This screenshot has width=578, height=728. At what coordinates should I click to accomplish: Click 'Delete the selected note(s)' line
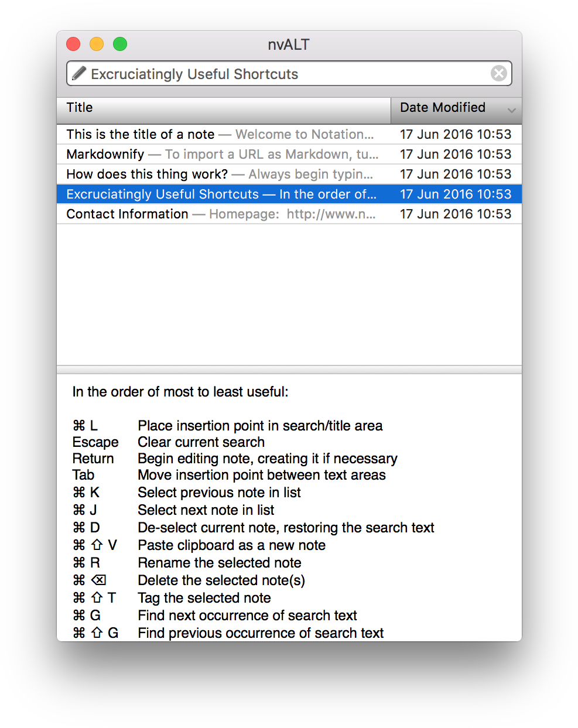[221, 580]
